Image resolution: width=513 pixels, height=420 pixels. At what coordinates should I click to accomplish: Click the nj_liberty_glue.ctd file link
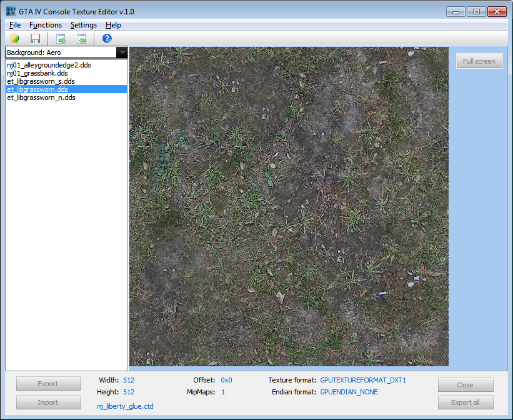125,406
